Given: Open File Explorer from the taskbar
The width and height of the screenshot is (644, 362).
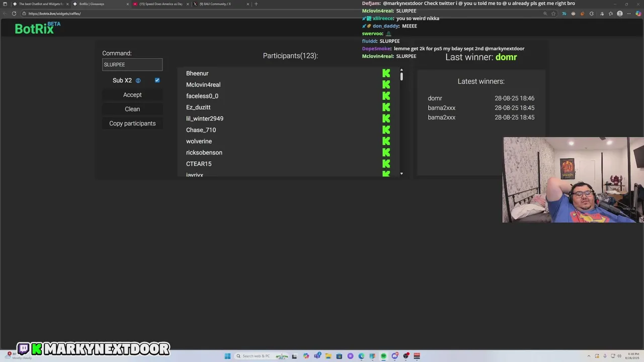Looking at the screenshot, I should [x=328, y=356].
